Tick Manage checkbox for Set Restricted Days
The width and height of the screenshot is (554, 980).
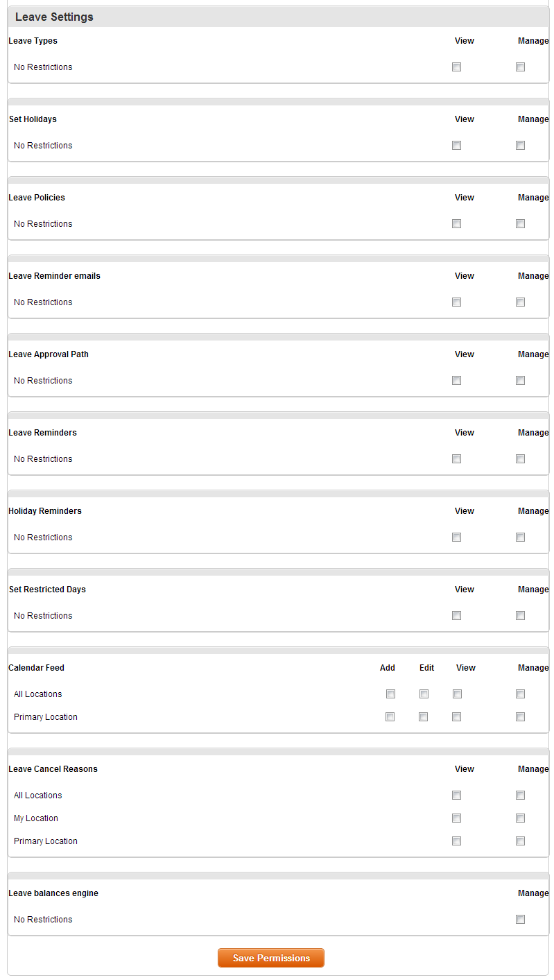coord(520,616)
